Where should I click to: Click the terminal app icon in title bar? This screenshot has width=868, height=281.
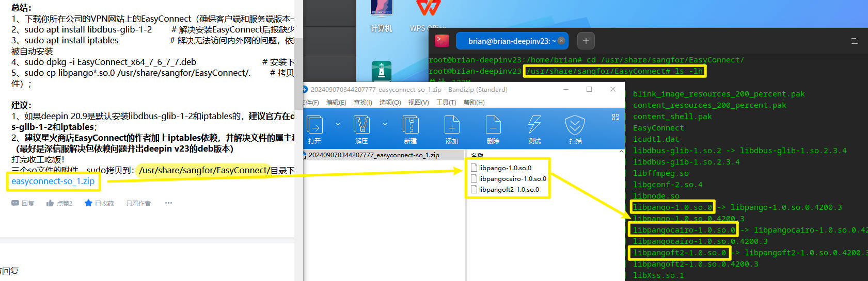tap(442, 40)
